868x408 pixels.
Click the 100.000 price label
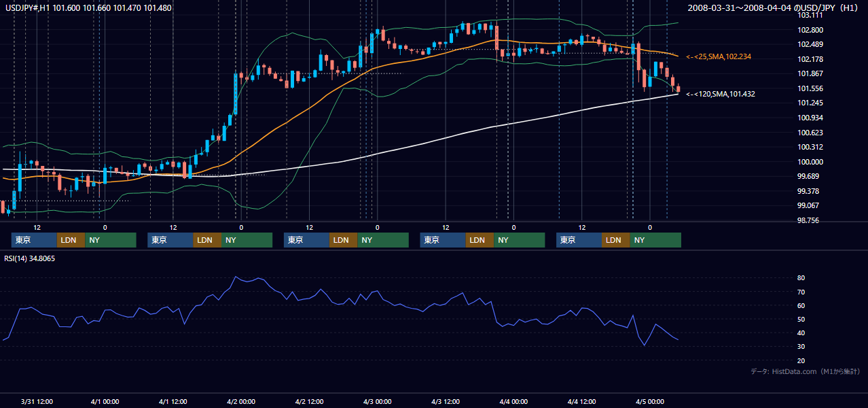810,162
